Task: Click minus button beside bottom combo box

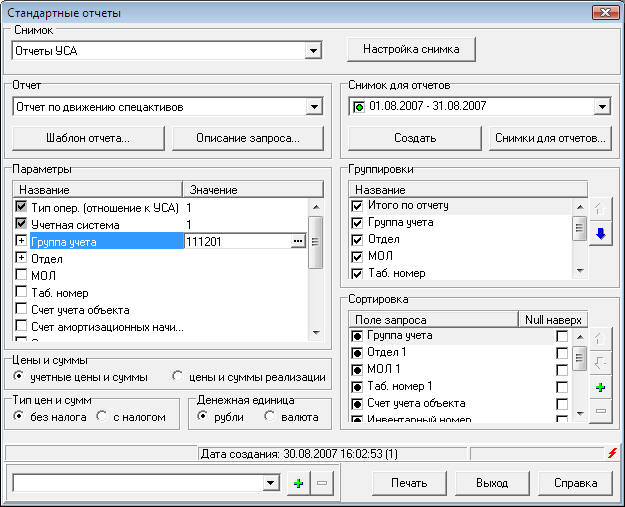Action: [x=322, y=483]
